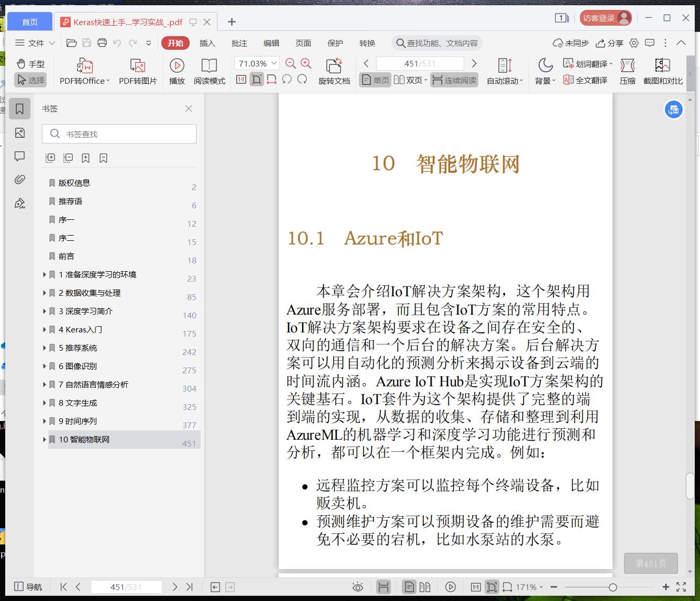Click the delete bookmark icon

pos(103,158)
